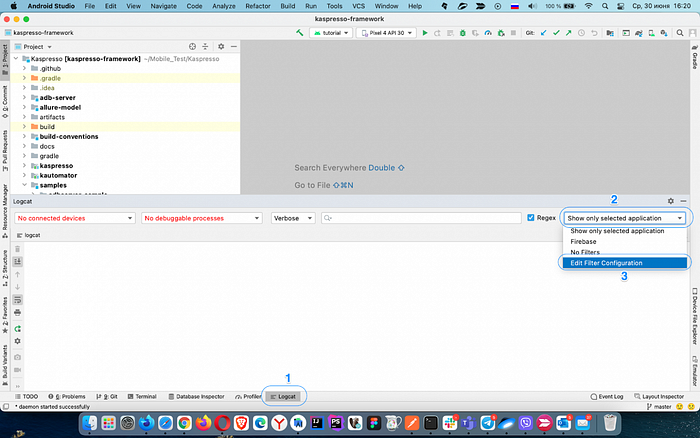Select Edit Filter Configuration option
The height and width of the screenshot is (438, 700).
pos(625,263)
